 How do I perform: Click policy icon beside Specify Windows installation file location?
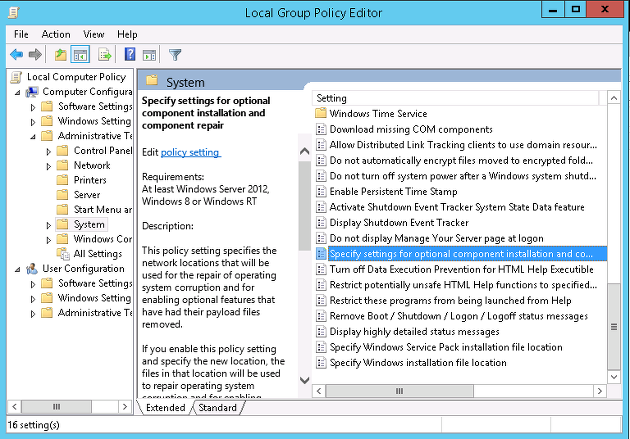pos(321,362)
